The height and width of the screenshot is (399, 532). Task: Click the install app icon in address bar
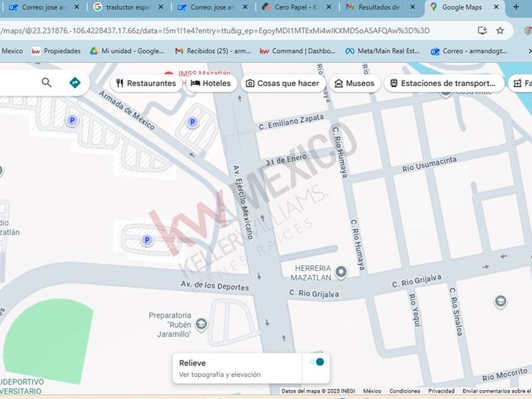482,30
